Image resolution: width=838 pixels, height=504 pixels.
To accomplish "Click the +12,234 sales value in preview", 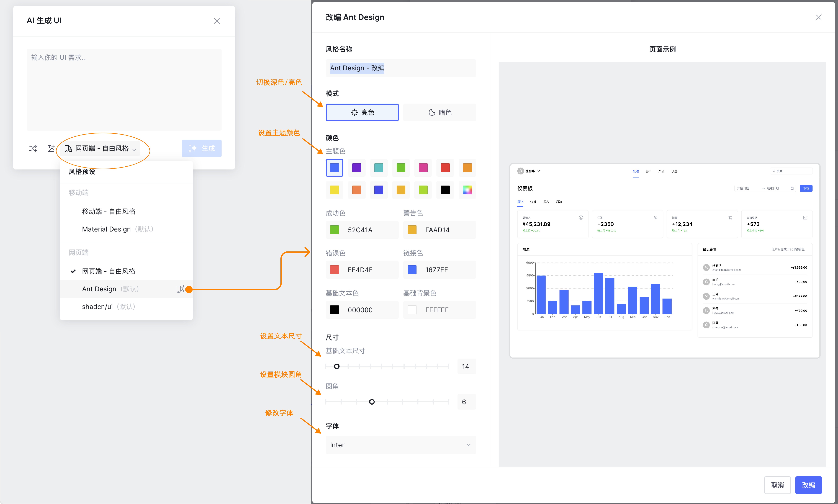I will pos(682,224).
